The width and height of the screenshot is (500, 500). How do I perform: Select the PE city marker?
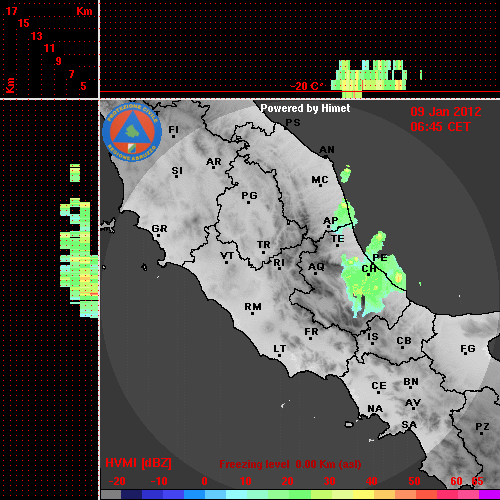click(380, 258)
